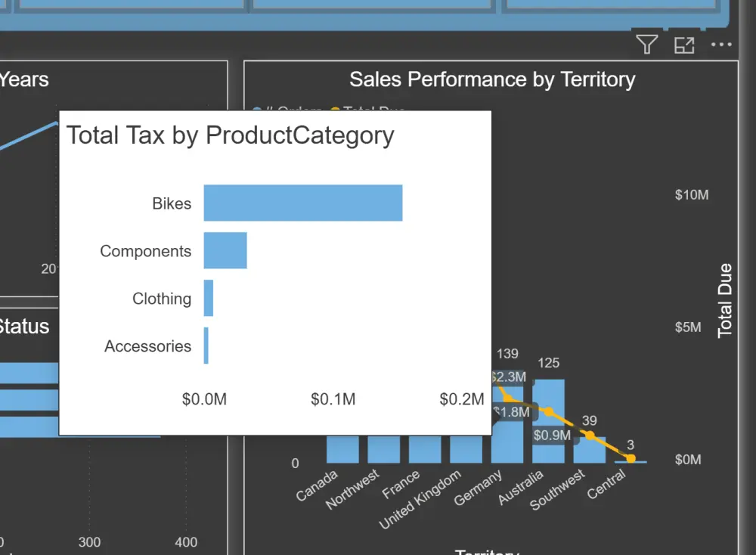Click the Total Tax by ProductCategory title
Screen dimensions: 756x555
[230, 135]
